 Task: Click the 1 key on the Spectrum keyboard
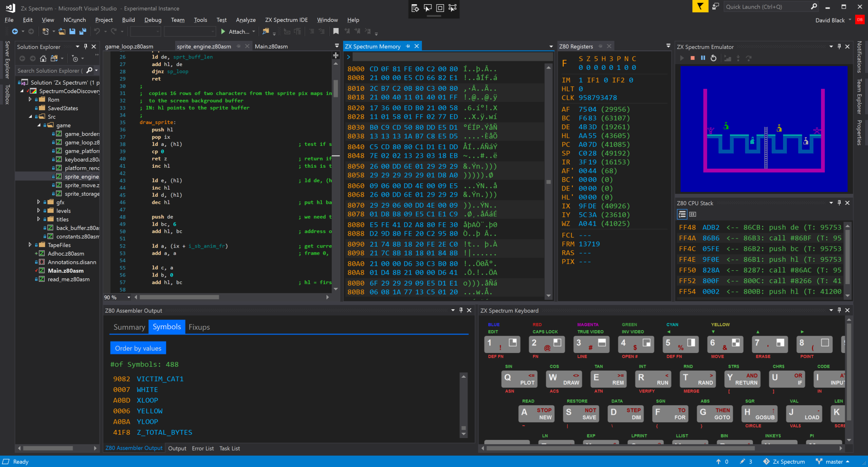[502, 344]
